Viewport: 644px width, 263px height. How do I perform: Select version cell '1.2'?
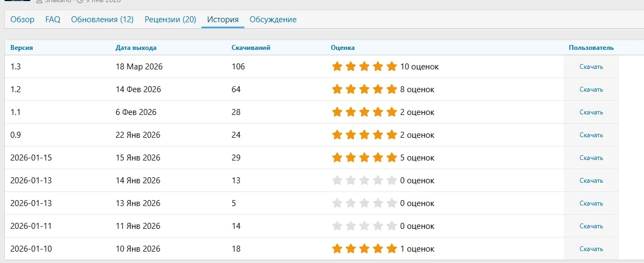pyautogui.click(x=15, y=89)
